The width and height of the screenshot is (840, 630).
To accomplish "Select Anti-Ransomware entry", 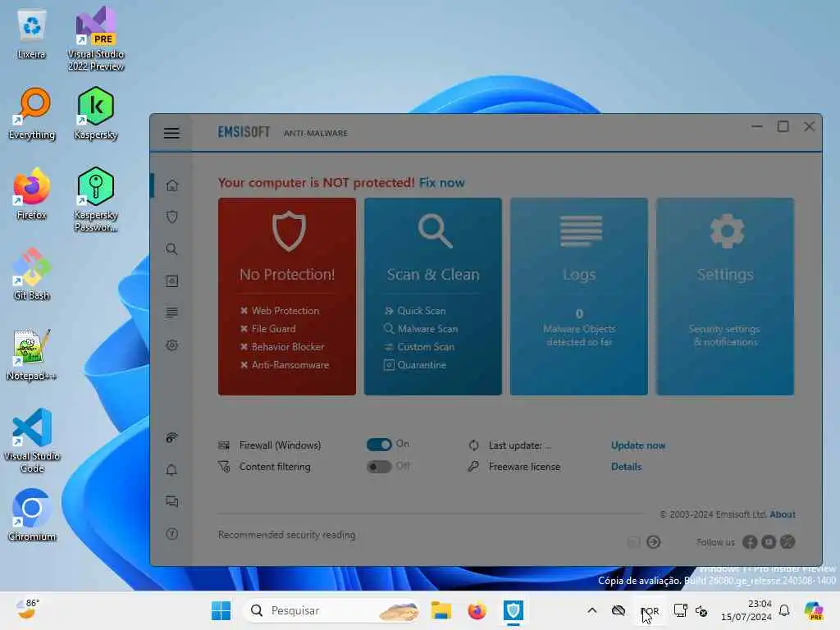I will (285, 365).
